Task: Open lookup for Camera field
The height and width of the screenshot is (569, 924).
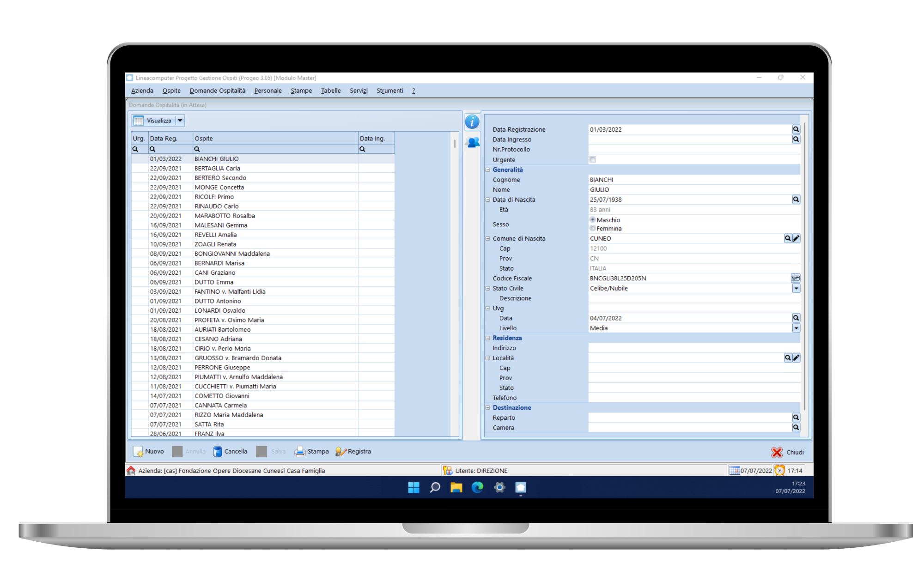Action: point(796,428)
